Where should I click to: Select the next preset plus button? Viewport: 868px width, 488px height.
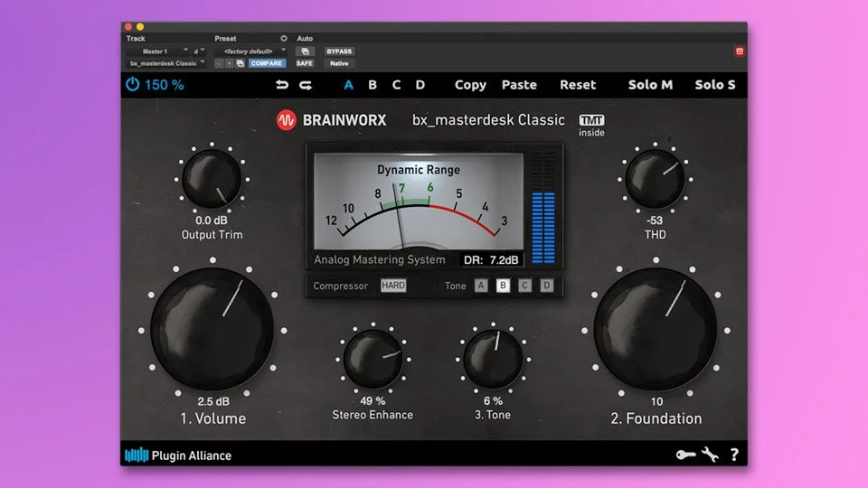tap(229, 63)
